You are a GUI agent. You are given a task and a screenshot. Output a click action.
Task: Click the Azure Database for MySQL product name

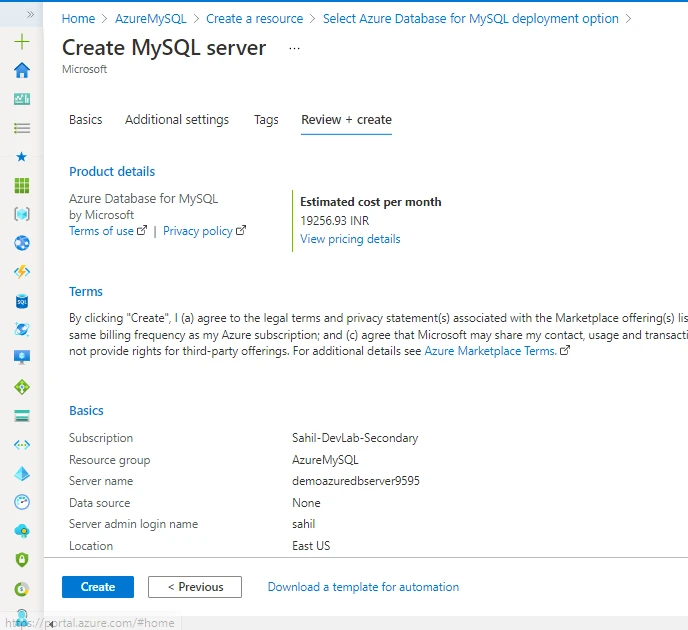pos(143,199)
